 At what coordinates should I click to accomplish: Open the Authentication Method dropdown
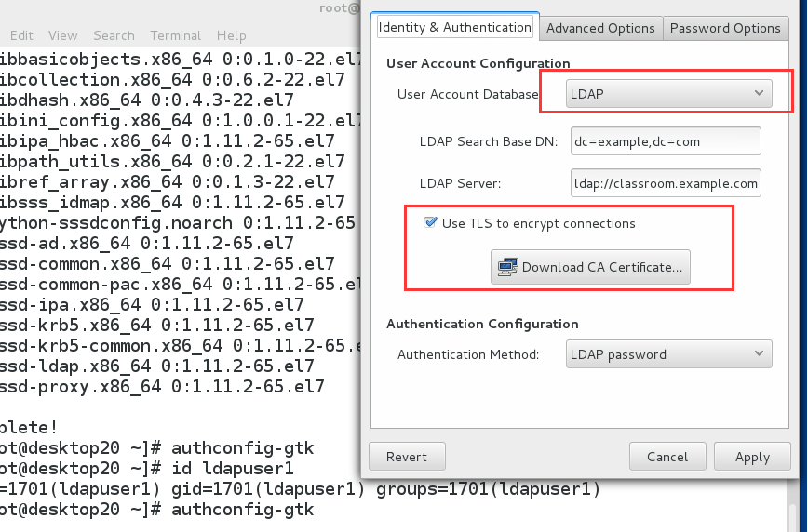pos(669,353)
